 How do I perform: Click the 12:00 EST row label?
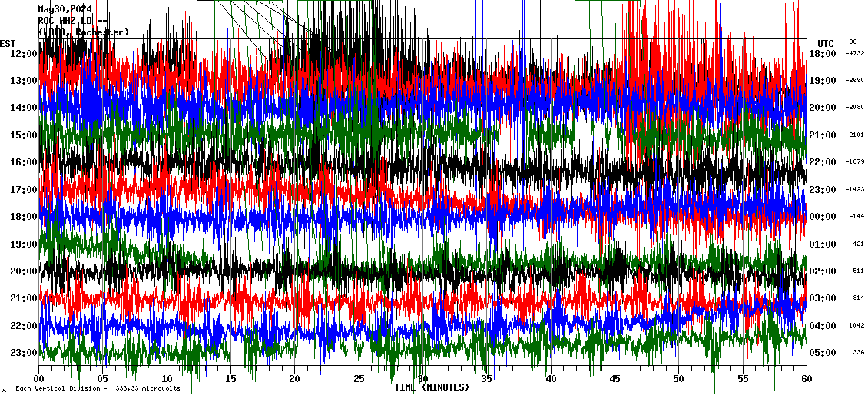(x=22, y=54)
